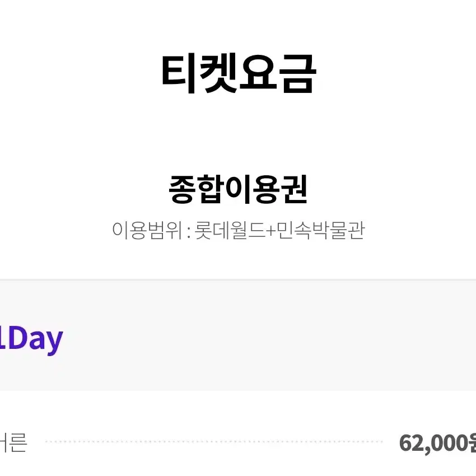Click the colon after 이용범위
The height and width of the screenshot is (476, 476).
click(x=189, y=232)
